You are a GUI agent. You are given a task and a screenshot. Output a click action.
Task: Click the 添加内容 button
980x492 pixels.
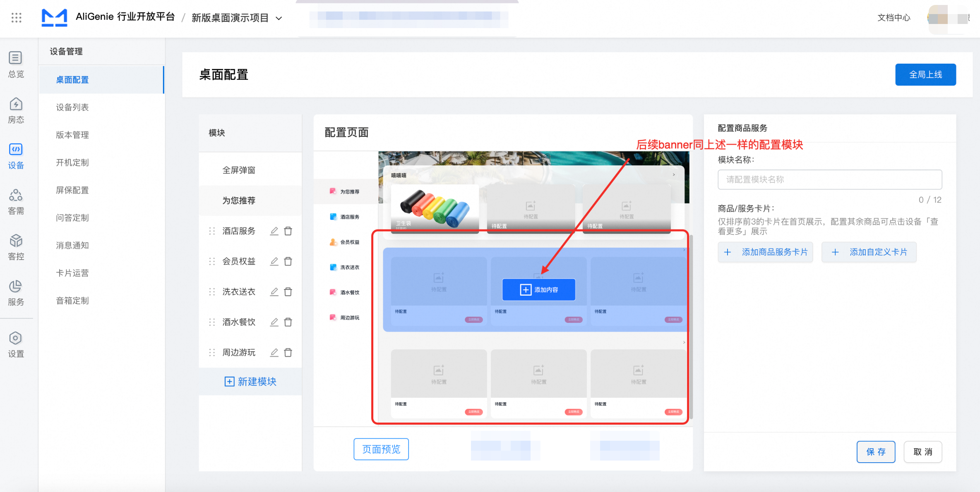pos(538,289)
